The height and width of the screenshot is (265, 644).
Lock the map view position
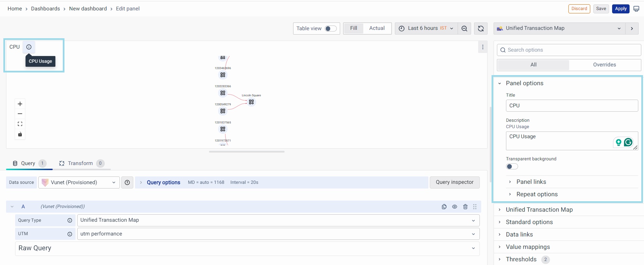click(20, 135)
